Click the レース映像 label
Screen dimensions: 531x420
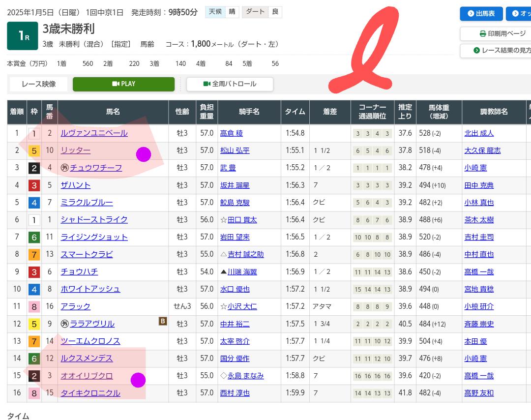[38, 84]
